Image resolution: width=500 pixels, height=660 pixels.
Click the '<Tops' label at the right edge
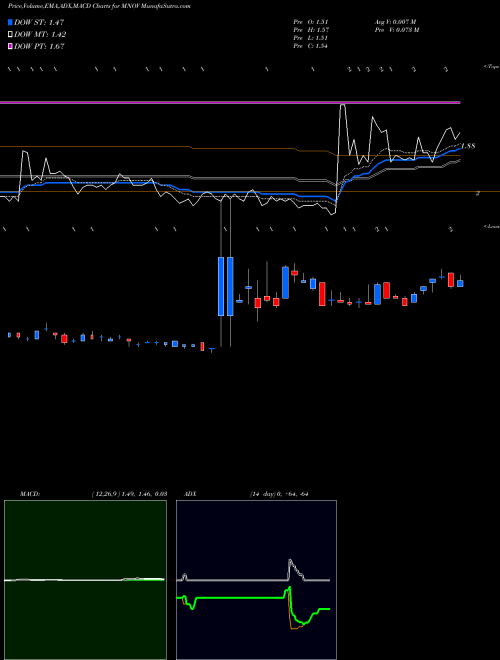pyautogui.click(x=491, y=67)
